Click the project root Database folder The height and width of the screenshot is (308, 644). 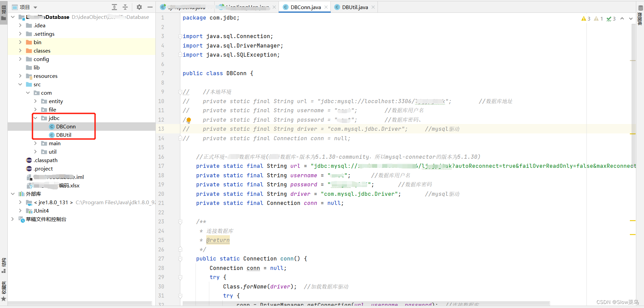pos(48,17)
